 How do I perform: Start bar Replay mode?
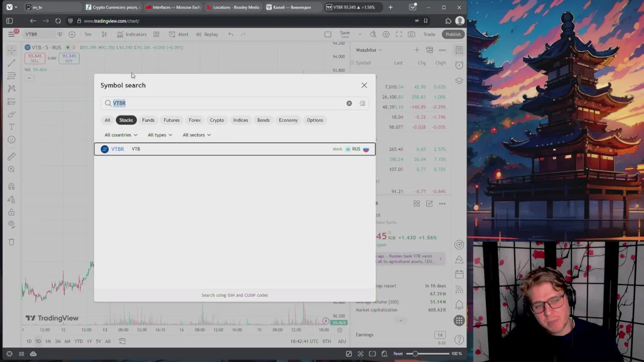point(207,34)
